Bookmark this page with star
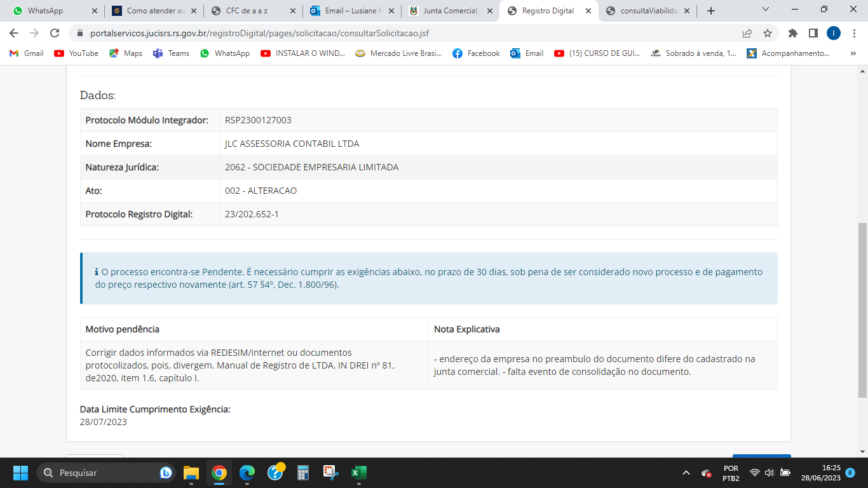Screen dimensions: 868x488 tap(768, 33)
